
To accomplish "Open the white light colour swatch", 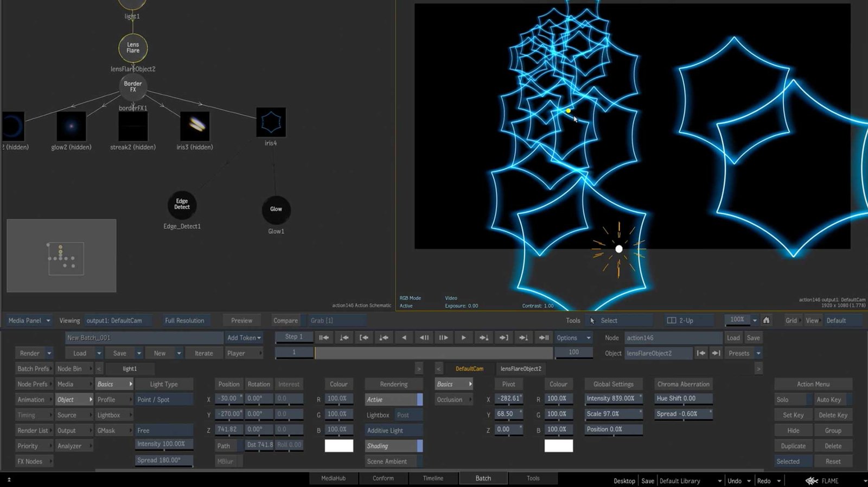I will (339, 446).
